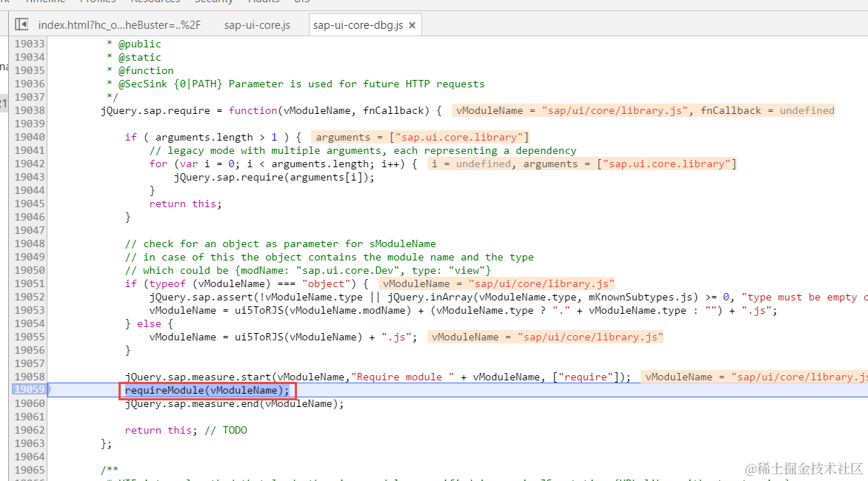Click line number 19062 in the gutter
Image resolution: width=868 pixels, height=481 pixels.
click(30, 430)
